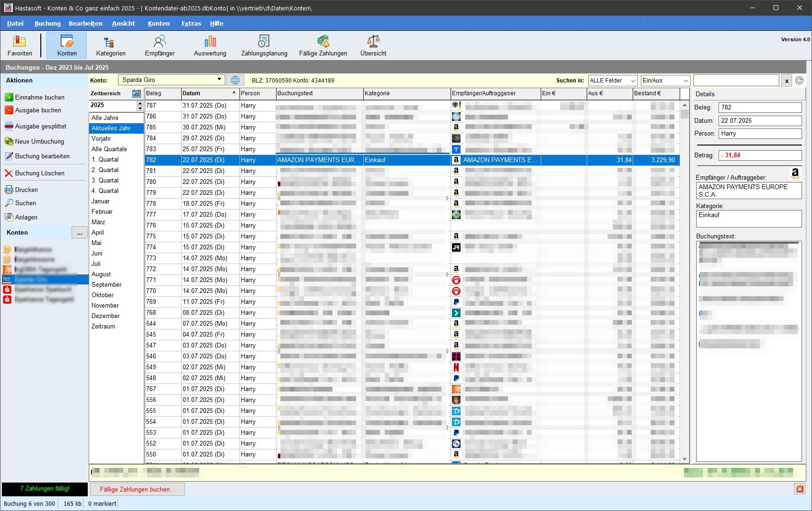812x511 pixels.
Task: Open Kategorien from the toolbar
Action: coord(111,46)
